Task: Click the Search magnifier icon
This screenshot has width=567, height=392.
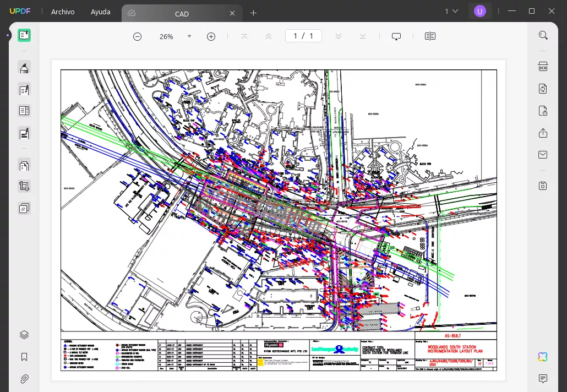Action: 543,35
